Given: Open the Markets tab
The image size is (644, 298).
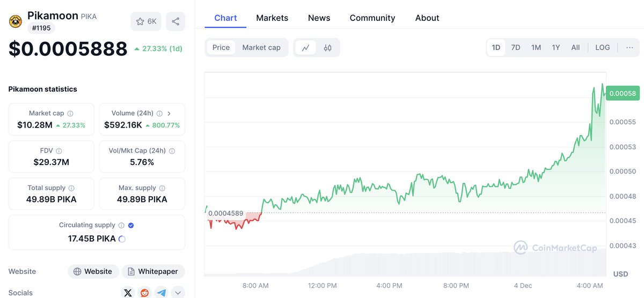Looking at the screenshot, I should click(x=272, y=18).
